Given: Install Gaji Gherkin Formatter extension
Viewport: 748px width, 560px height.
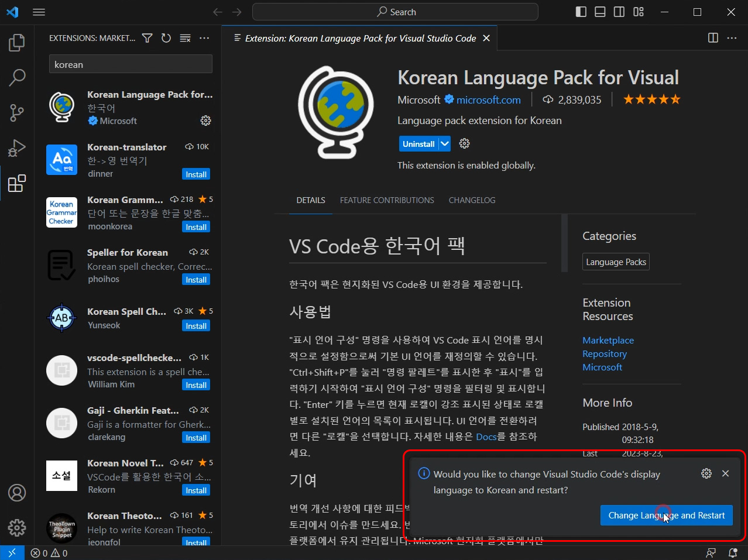Looking at the screenshot, I should click(196, 438).
